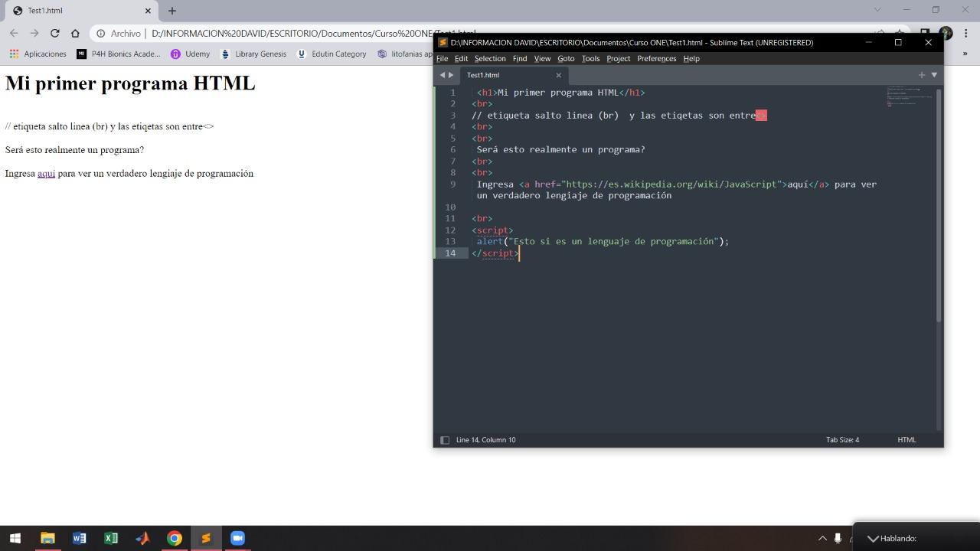Open MATLAB from the taskbar
This screenshot has height=551, width=980.
pyautogui.click(x=142, y=538)
